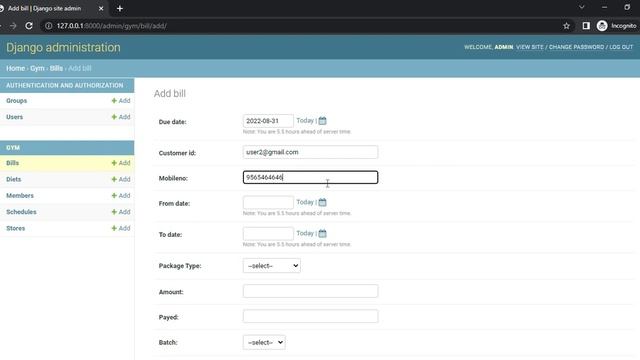Open Members in sidebar

(20, 196)
